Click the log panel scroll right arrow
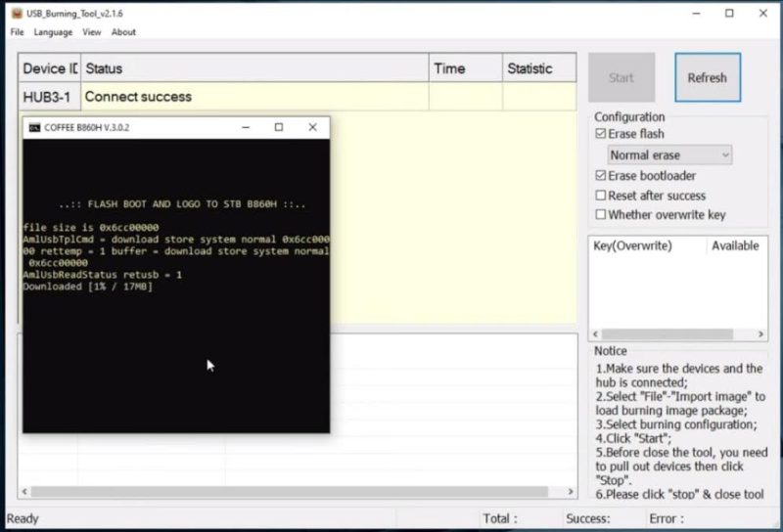The height and width of the screenshot is (532, 783). [571, 492]
